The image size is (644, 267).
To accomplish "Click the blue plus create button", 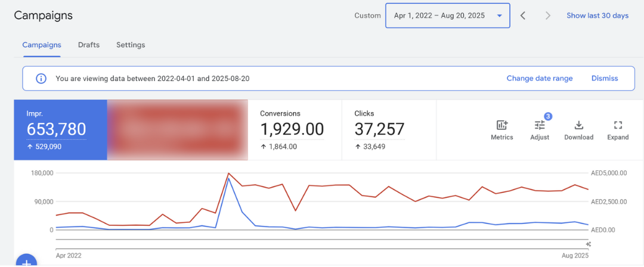I will [x=26, y=262].
